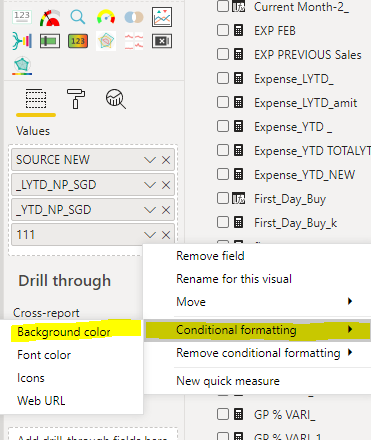Select Web URL in submenu

pos(41,400)
